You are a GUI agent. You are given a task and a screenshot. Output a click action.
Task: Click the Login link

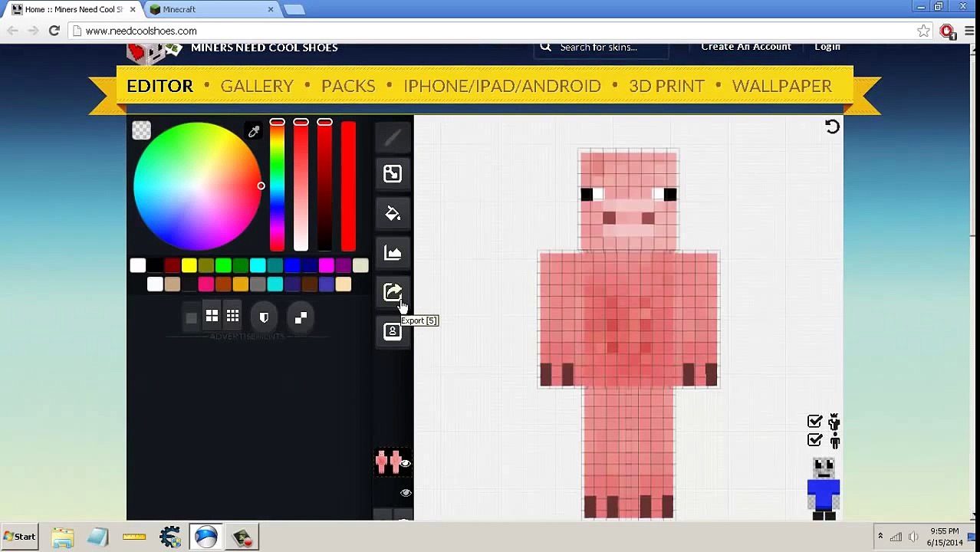(x=827, y=47)
